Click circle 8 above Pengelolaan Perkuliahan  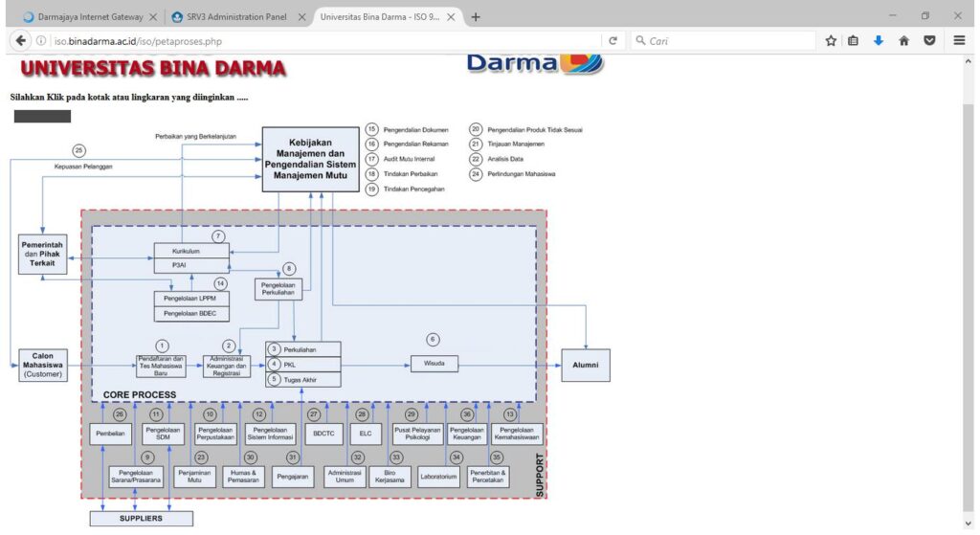pyautogui.click(x=289, y=269)
